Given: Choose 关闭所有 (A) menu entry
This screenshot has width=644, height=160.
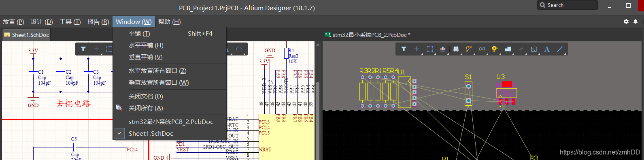Looking at the screenshot, I should point(170,108).
